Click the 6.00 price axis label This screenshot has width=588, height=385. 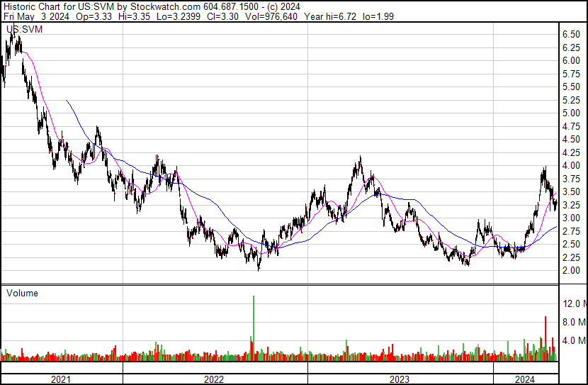click(571, 60)
